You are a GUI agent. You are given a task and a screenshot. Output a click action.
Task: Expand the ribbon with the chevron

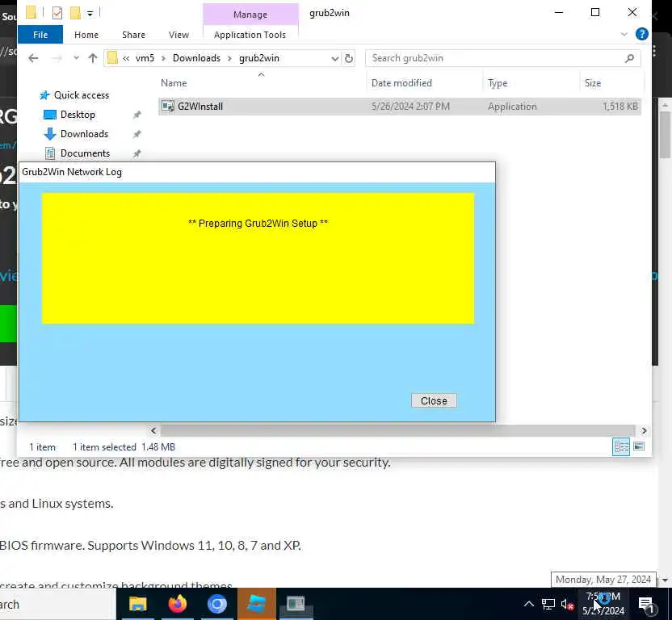[624, 34]
